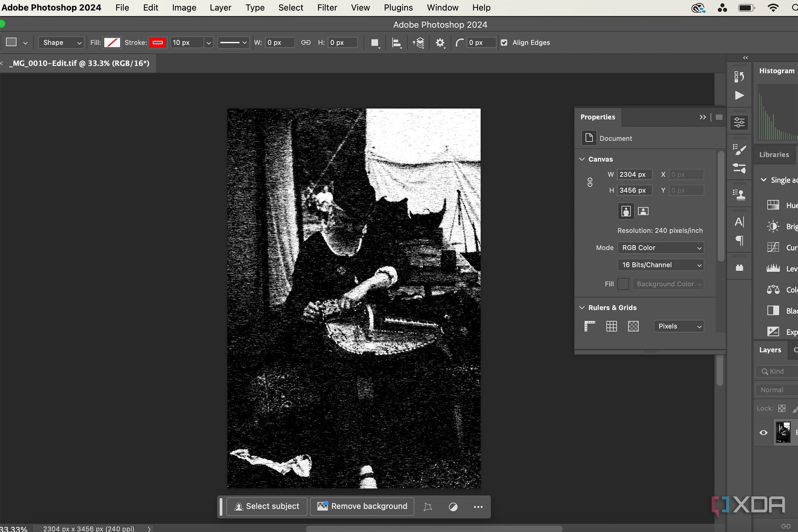The image size is (798, 532).
Task: Click the red Stroke color swatch
Action: 158,43
